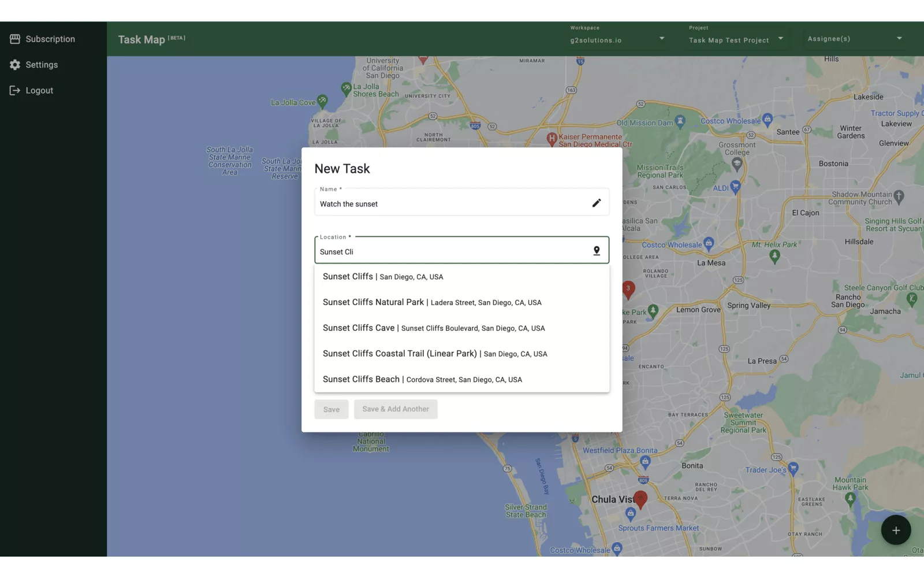Click Save & Add Another button
Viewport: 924px width, 578px height.
coord(396,409)
